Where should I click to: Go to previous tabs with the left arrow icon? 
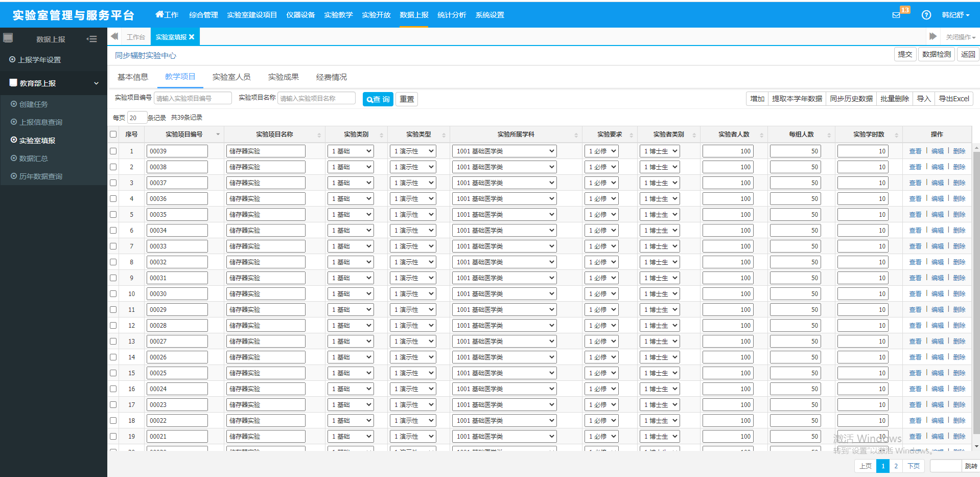point(114,36)
